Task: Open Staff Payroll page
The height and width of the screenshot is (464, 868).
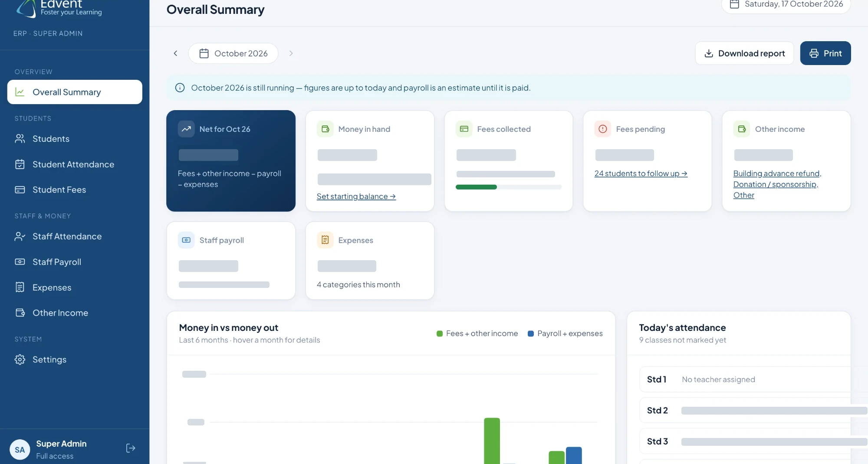Action: (x=75, y=262)
